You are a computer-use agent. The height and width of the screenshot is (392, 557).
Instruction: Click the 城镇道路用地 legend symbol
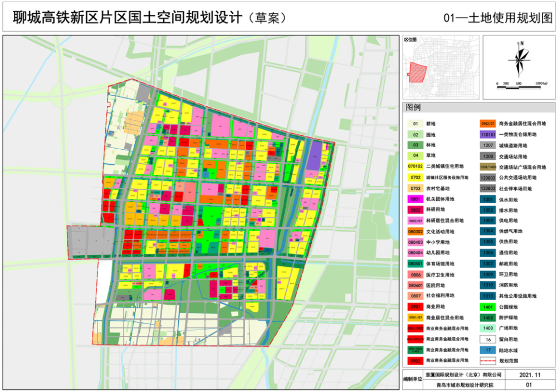[x=488, y=146]
